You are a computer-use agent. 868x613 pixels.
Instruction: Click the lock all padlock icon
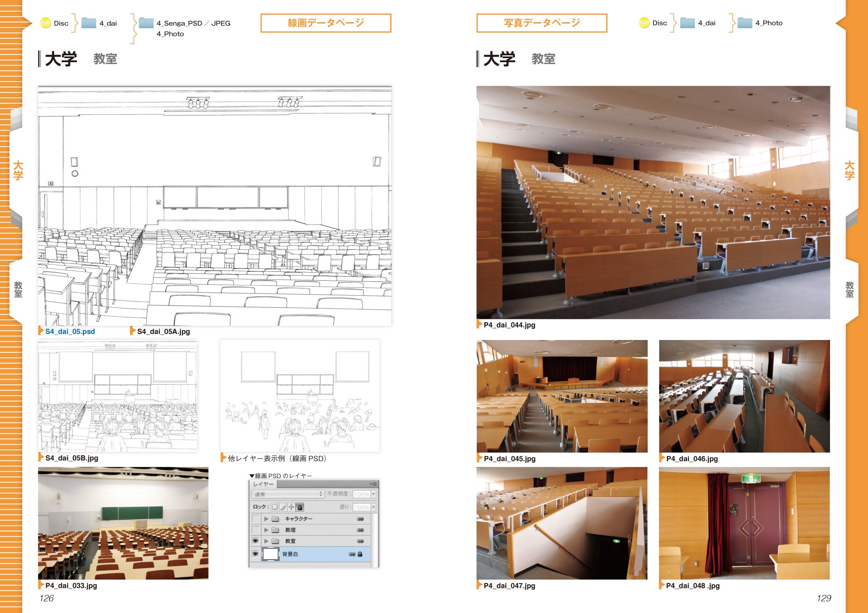coord(300,507)
